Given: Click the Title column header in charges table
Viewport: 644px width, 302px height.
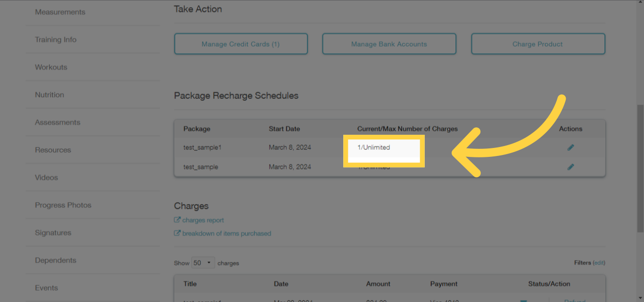Looking at the screenshot, I should point(190,284).
